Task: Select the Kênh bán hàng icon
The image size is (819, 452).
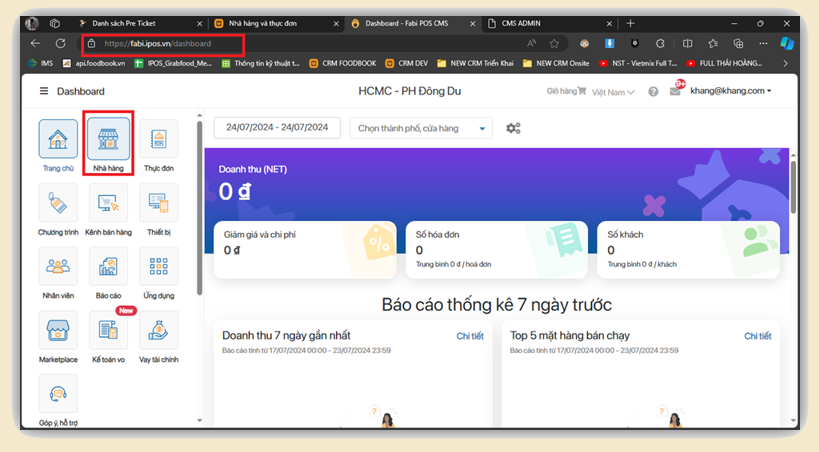Action: point(108,203)
